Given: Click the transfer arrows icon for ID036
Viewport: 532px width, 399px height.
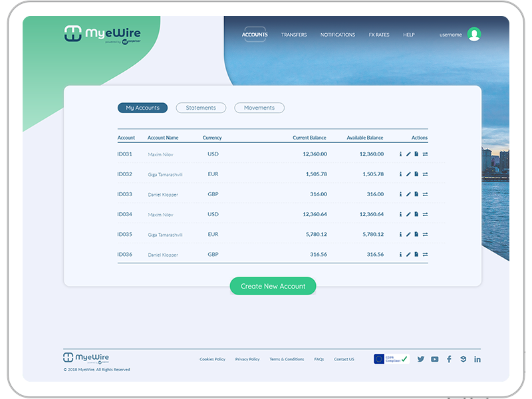Looking at the screenshot, I should coord(425,254).
